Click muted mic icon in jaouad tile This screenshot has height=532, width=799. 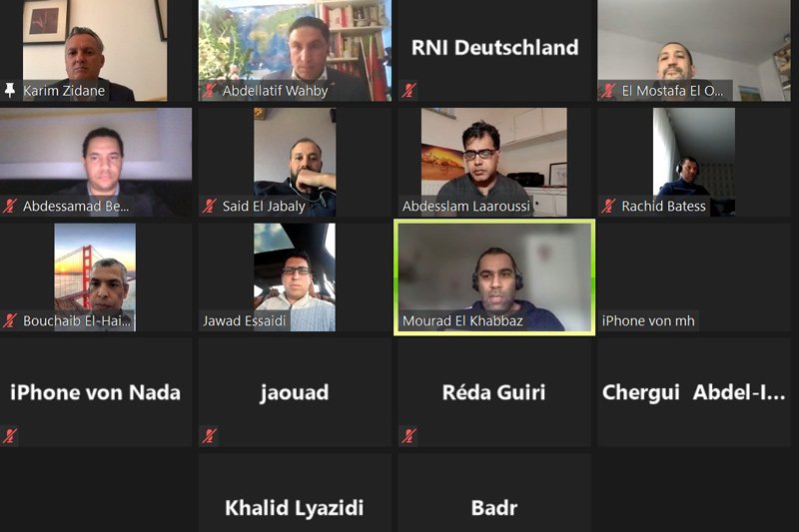(x=209, y=436)
